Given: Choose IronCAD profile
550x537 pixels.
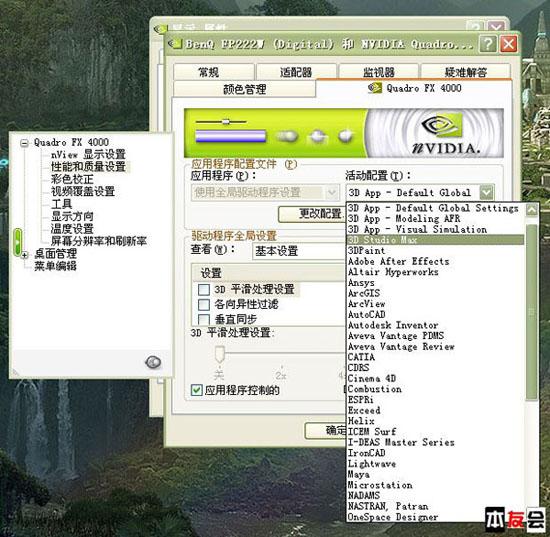Looking at the screenshot, I should tap(436, 453).
